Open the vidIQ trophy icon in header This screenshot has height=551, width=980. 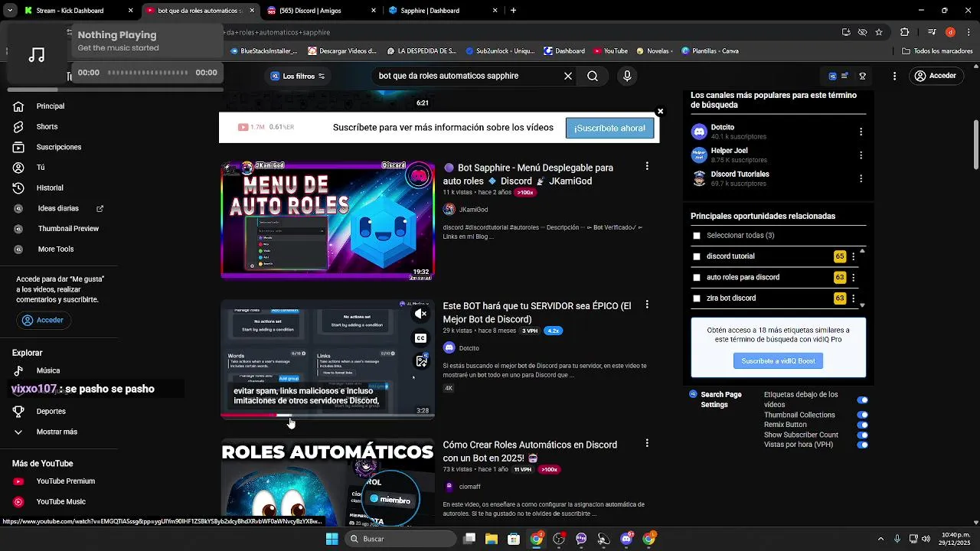(x=862, y=76)
